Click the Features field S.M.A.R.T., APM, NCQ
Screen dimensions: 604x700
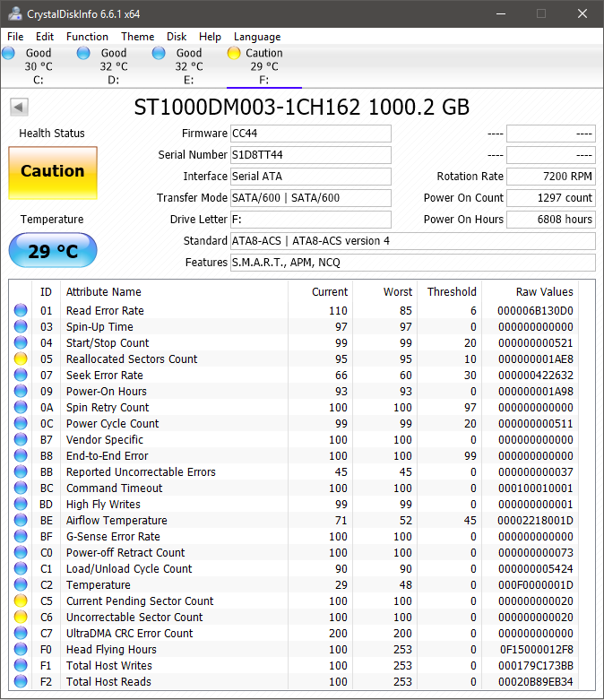click(x=413, y=262)
